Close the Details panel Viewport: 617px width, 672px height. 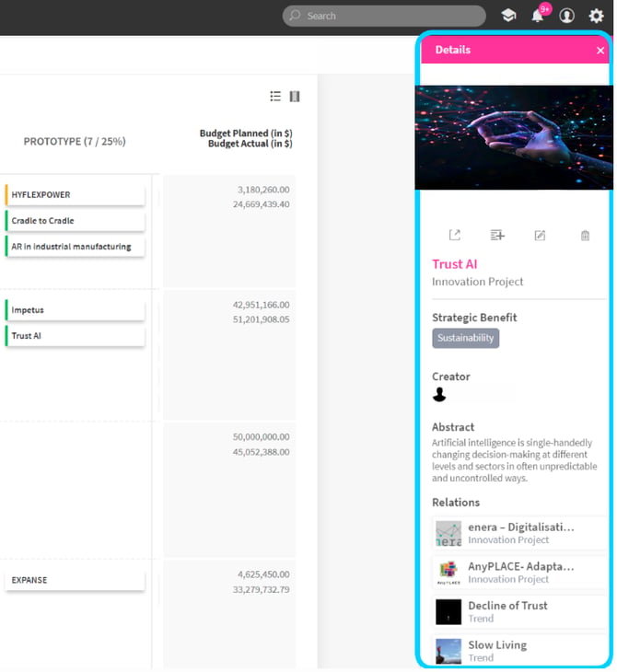click(600, 50)
